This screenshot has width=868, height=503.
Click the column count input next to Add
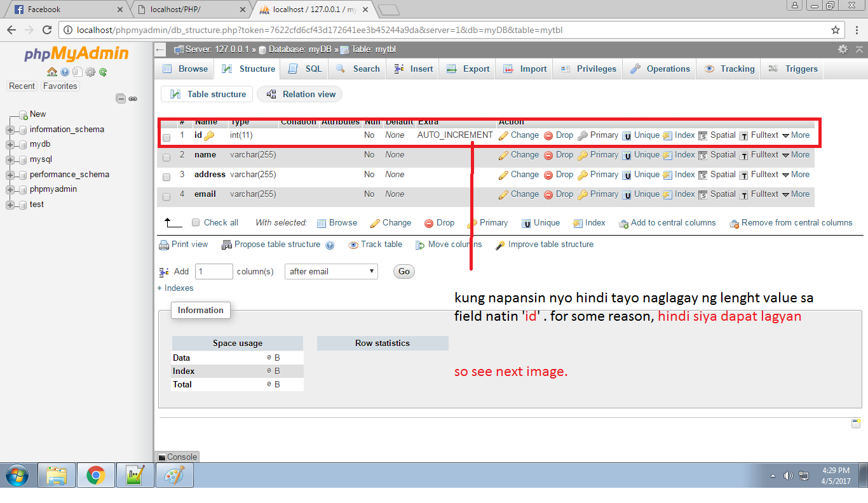(x=214, y=271)
